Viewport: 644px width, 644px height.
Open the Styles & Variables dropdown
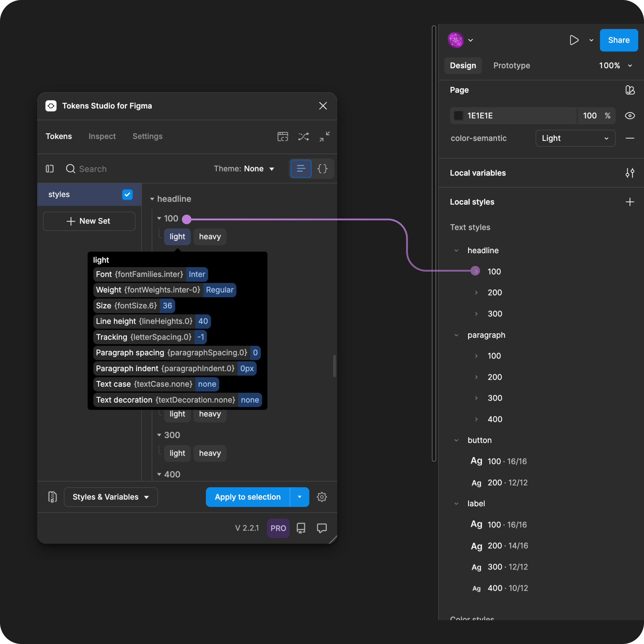[x=111, y=497]
